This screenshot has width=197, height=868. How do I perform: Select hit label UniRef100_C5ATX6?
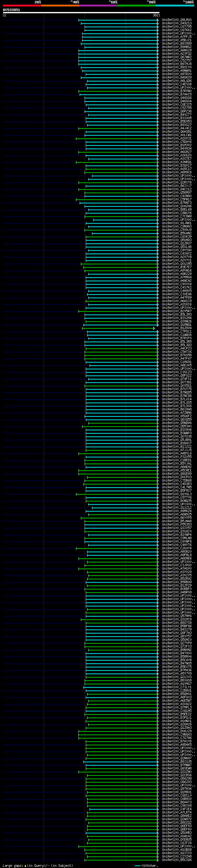pyautogui.click(x=177, y=352)
